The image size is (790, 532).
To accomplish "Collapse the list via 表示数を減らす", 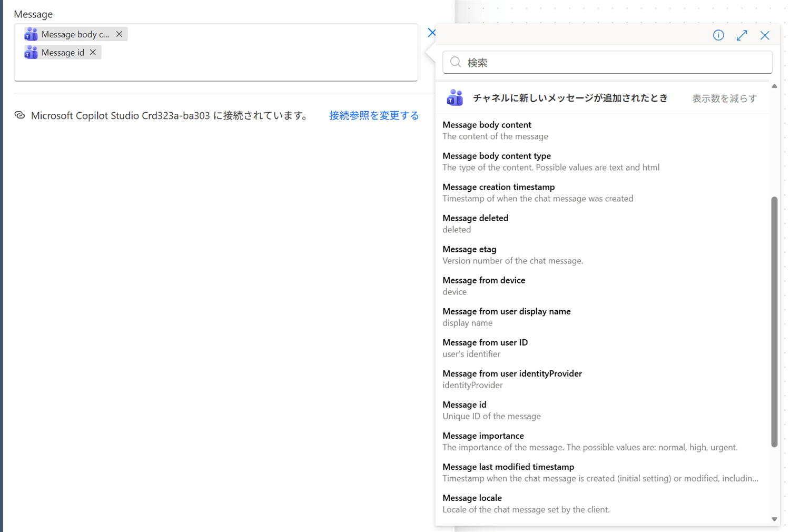I will point(724,98).
